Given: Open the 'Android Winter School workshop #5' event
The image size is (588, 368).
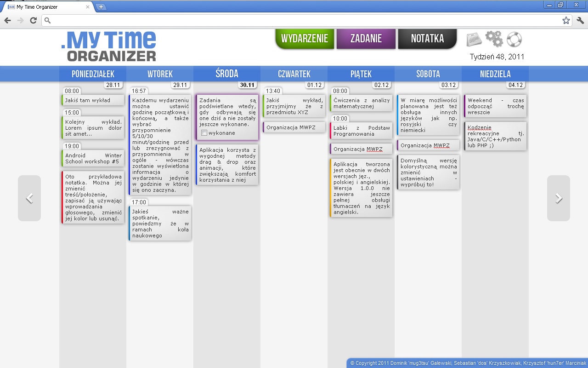Looking at the screenshot, I should click(93, 159).
